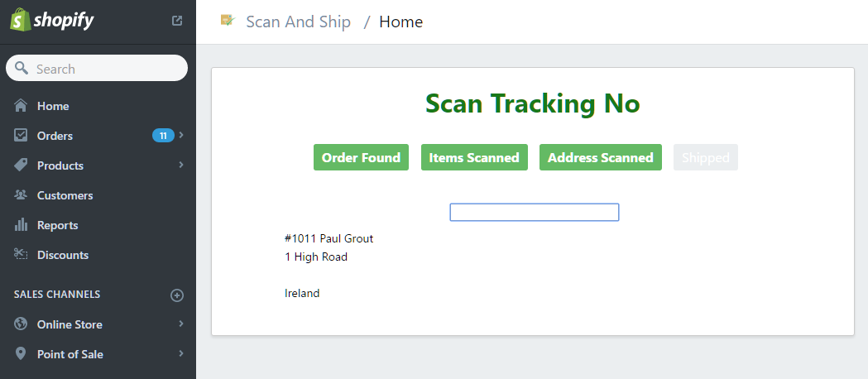Expand the Point of Sale chevron

181,353
